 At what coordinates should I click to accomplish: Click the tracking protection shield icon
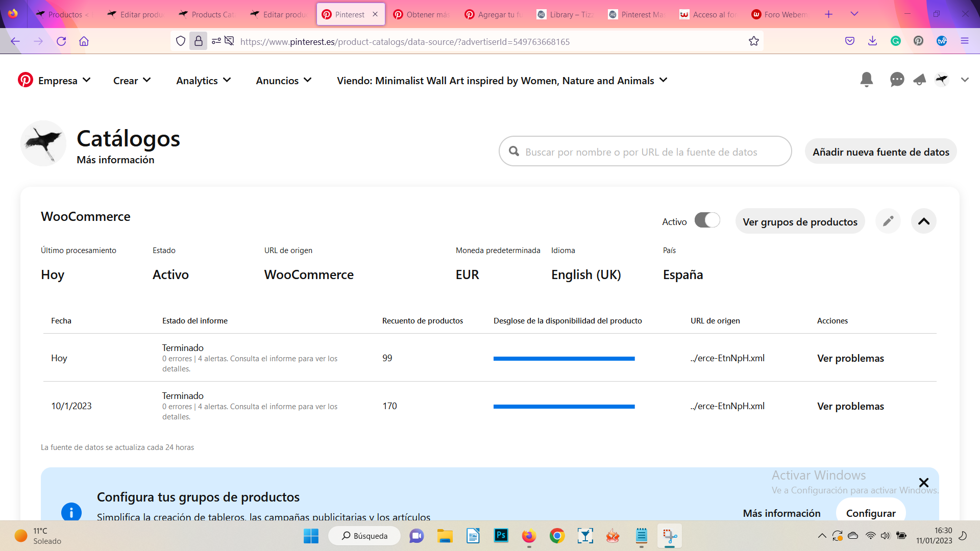(181, 41)
